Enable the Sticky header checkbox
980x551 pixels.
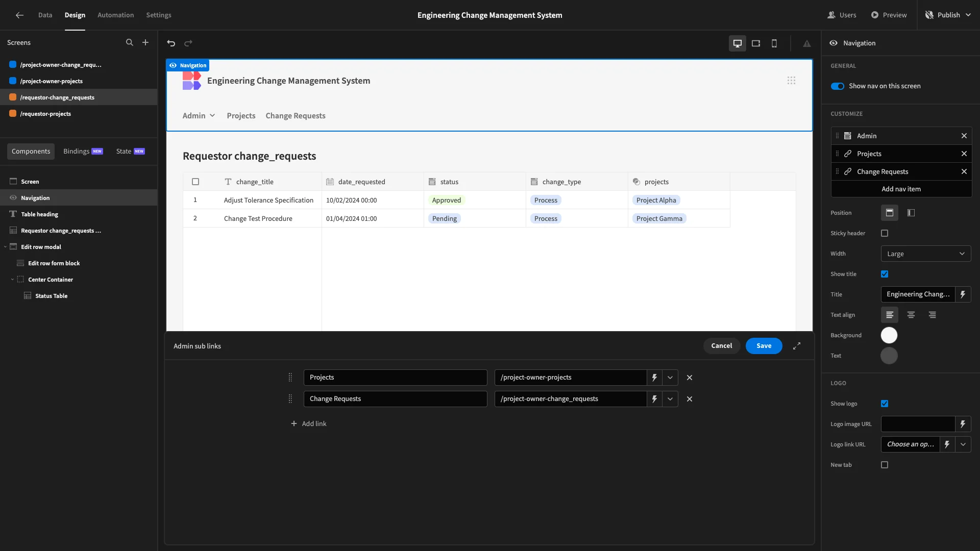pyautogui.click(x=885, y=233)
